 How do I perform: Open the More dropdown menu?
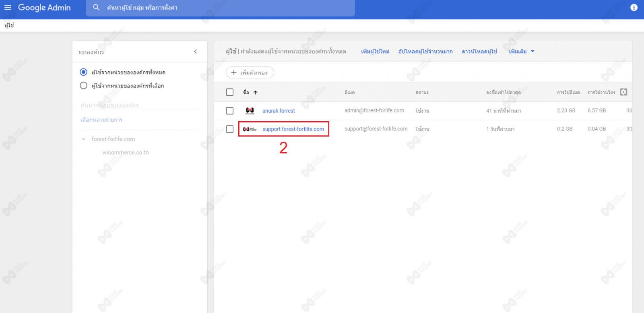(x=522, y=52)
